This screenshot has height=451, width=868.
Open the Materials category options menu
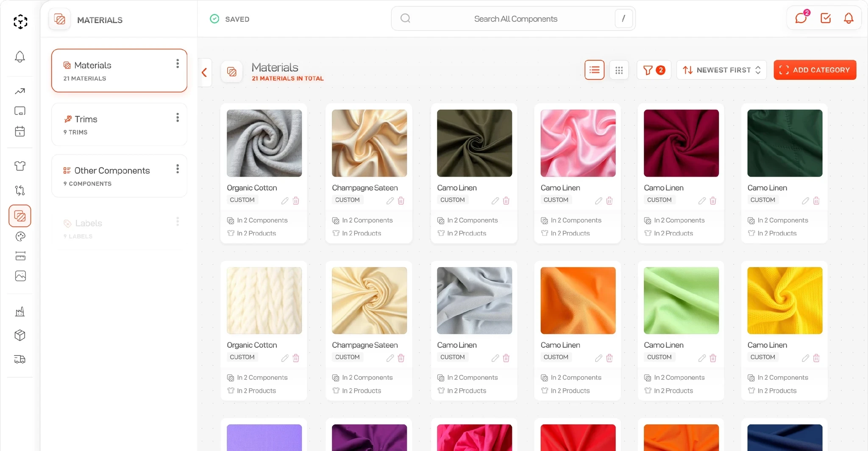coord(178,64)
